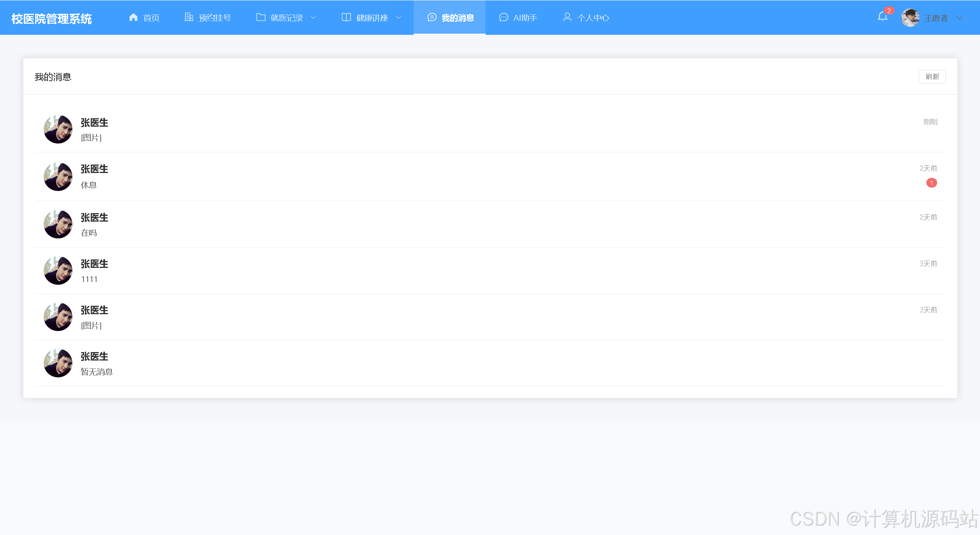The image size is (980, 535).
Task: Click 我的消息 panel heading
Action: tap(53, 77)
